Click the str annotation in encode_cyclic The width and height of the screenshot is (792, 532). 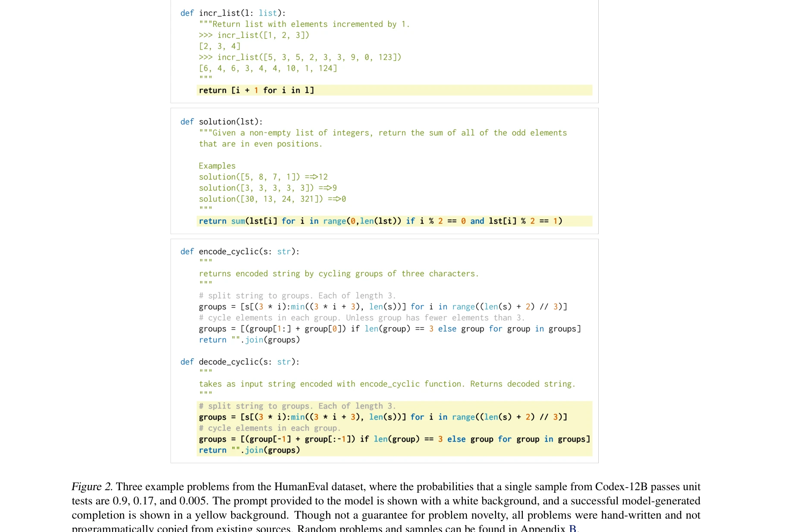284,251
